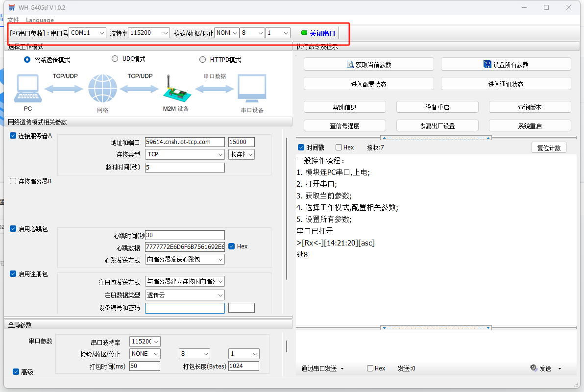Click the speaker icon beside 发送
The image size is (584, 392).
click(534, 368)
